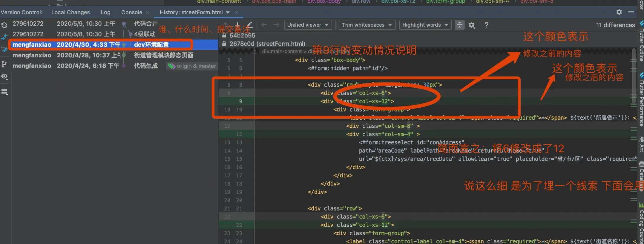Click the 11 differences counter
644x244 pixels.
(x=615, y=25)
